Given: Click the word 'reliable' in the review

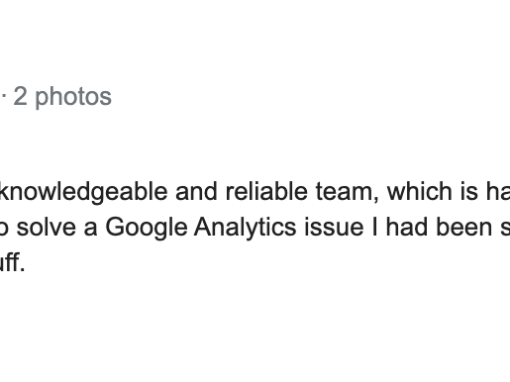Looking at the screenshot, I should [267, 191].
